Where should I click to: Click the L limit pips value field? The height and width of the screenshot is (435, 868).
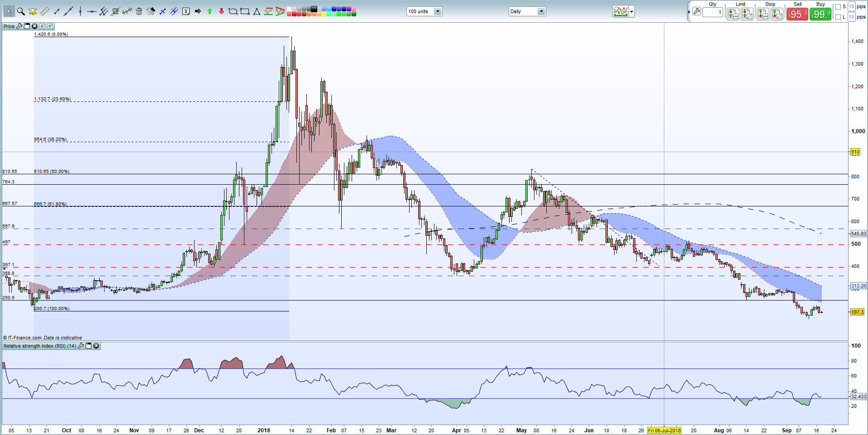tap(851, 17)
